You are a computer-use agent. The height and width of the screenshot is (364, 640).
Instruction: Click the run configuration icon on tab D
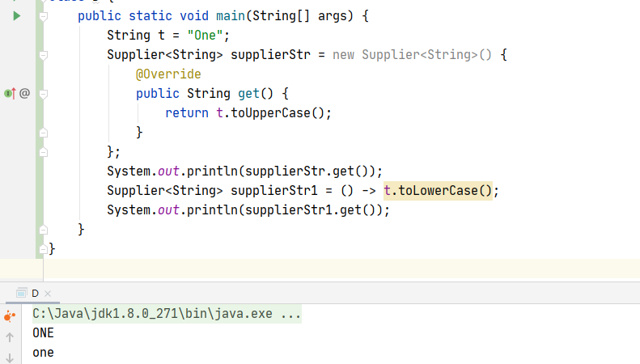[x=22, y=294]
